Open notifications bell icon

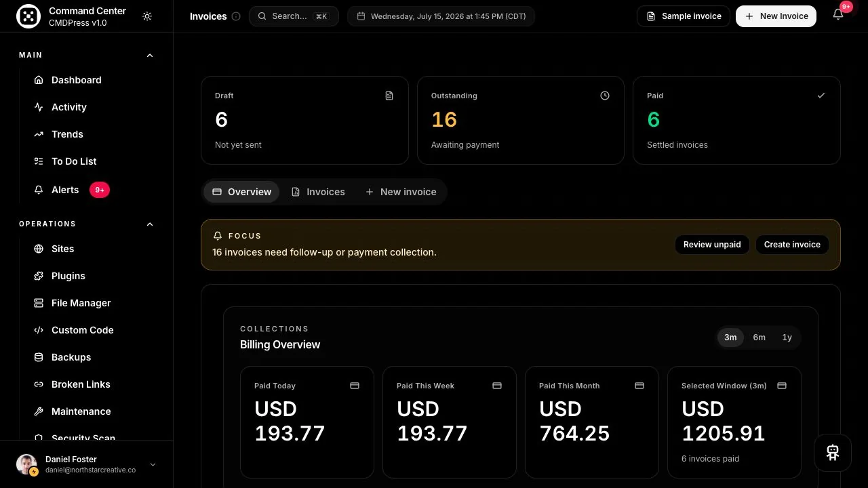(838, 15)
